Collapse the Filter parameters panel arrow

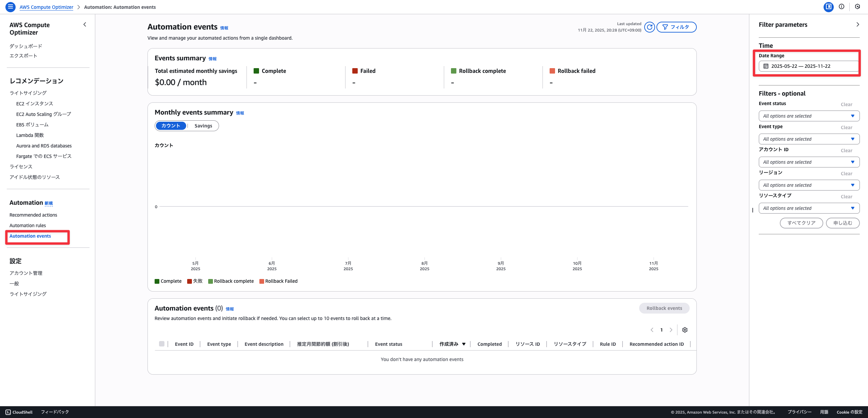click(x=857, y=24)
